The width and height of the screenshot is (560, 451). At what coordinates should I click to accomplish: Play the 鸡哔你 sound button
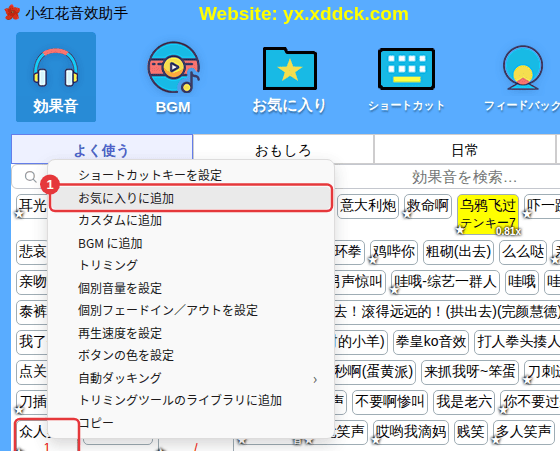tap(394, 252)
